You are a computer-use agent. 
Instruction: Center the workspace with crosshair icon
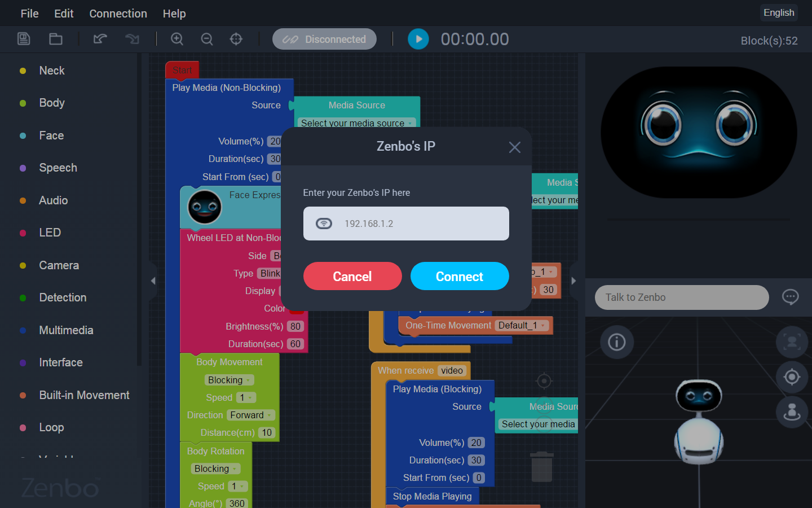(x=236, y=39)
